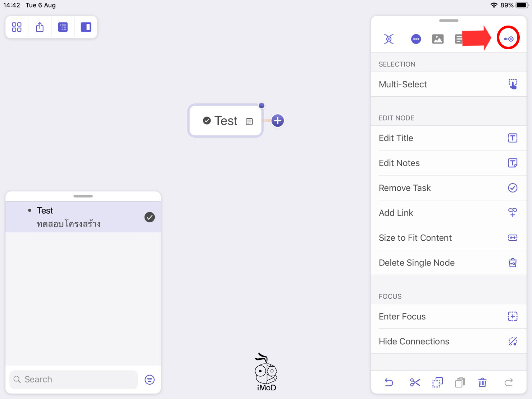This screenshot has height=399, width=532.
Task: Tap the share export icon
Action: tap(40, 27)
